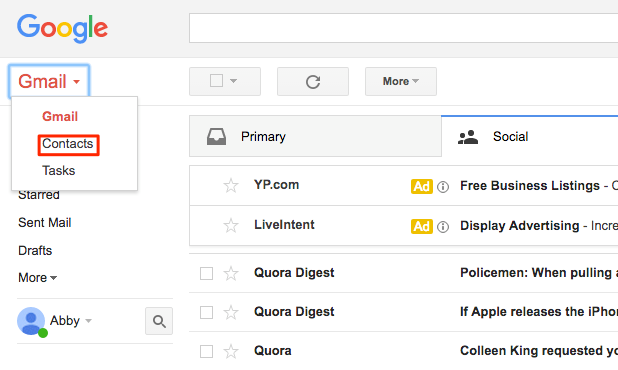The width and height of the screenshot is (618, 370).
Task: Click the info icon next to YP.com Ad
Action: [x=443, y=187]
